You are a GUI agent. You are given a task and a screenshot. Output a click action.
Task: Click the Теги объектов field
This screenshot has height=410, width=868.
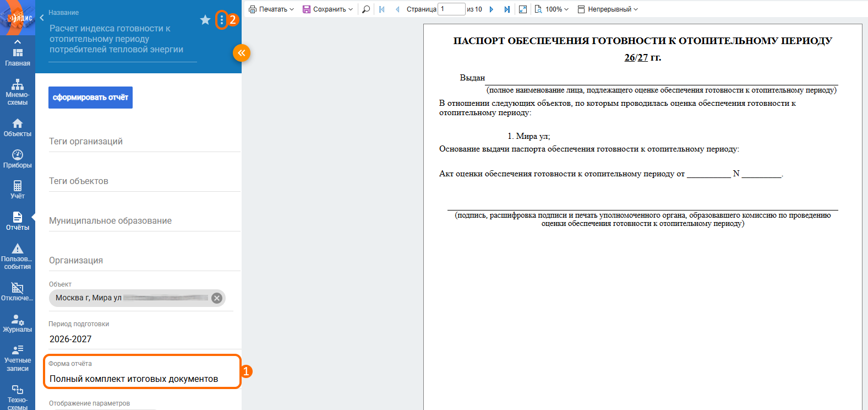[144, 181]
